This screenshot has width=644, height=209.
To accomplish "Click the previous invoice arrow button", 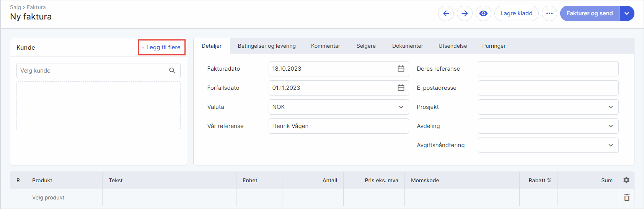I will click(x=446, y=13).
